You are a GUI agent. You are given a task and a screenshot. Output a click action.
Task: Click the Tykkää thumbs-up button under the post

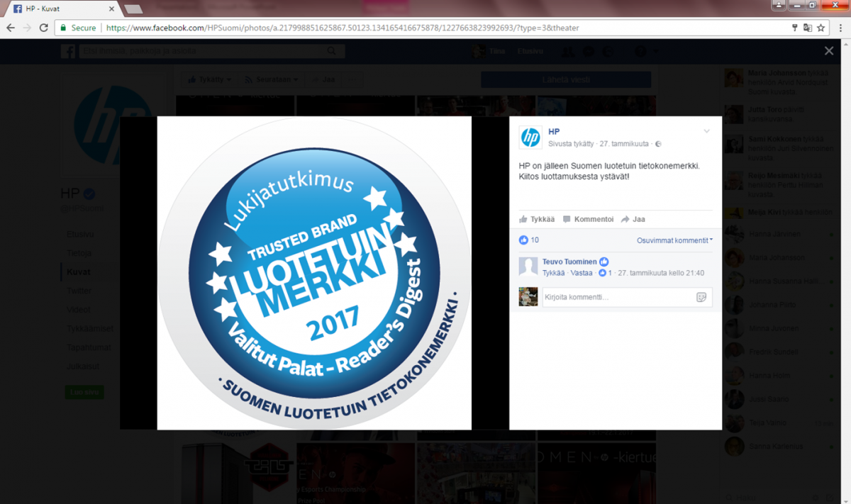tap(537, 219)
